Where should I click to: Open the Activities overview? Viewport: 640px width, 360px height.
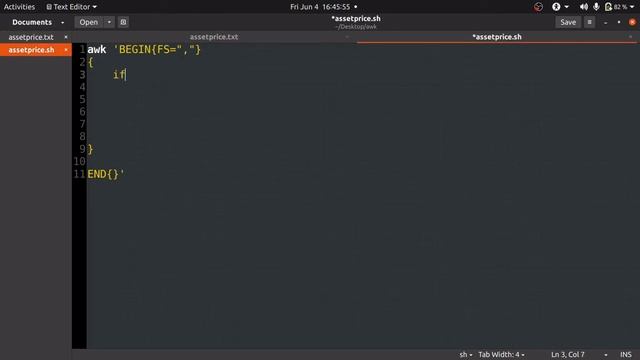pyautogui.click(x=19, y=7)
